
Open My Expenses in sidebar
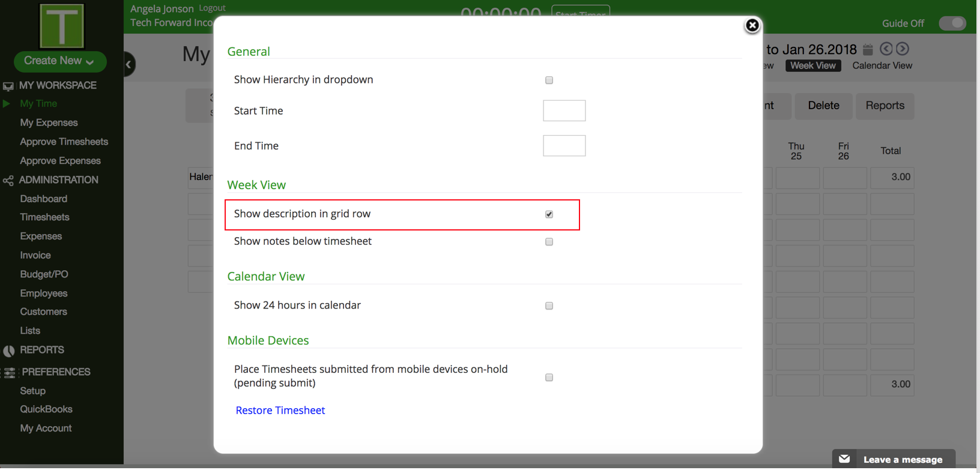(49, 122)
